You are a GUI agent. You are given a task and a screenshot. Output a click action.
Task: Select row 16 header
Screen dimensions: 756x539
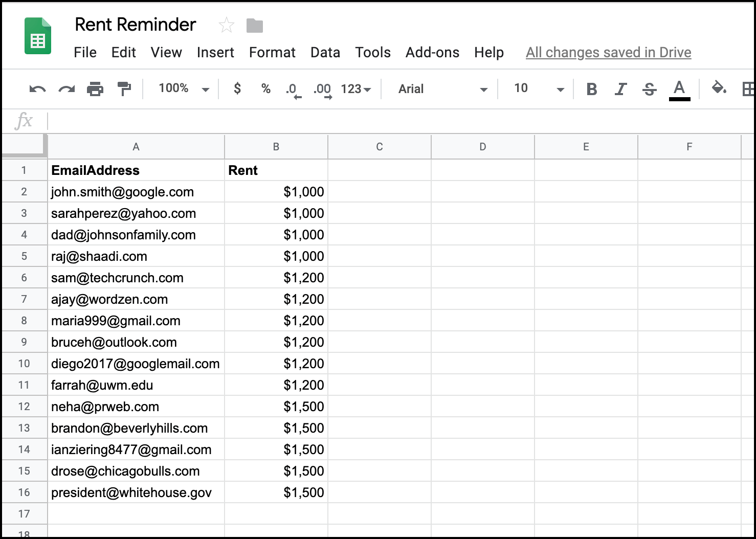[24, 492]
